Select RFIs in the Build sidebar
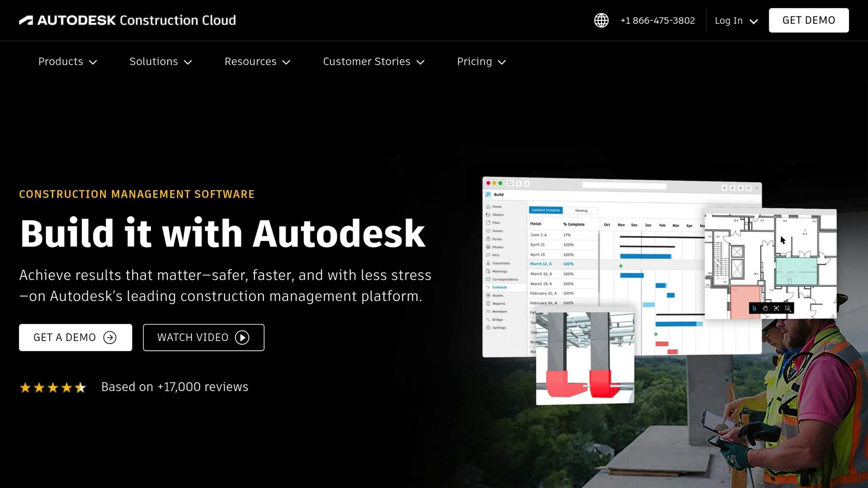This screenshot has height=488, width=868. (493, 255)
